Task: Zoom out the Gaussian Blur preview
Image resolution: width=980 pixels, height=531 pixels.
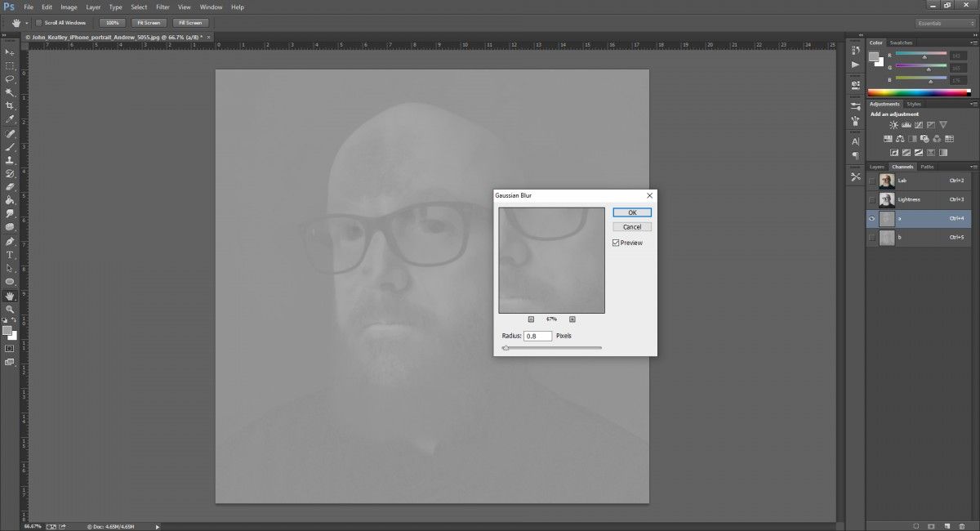Action: pos(531,319)
